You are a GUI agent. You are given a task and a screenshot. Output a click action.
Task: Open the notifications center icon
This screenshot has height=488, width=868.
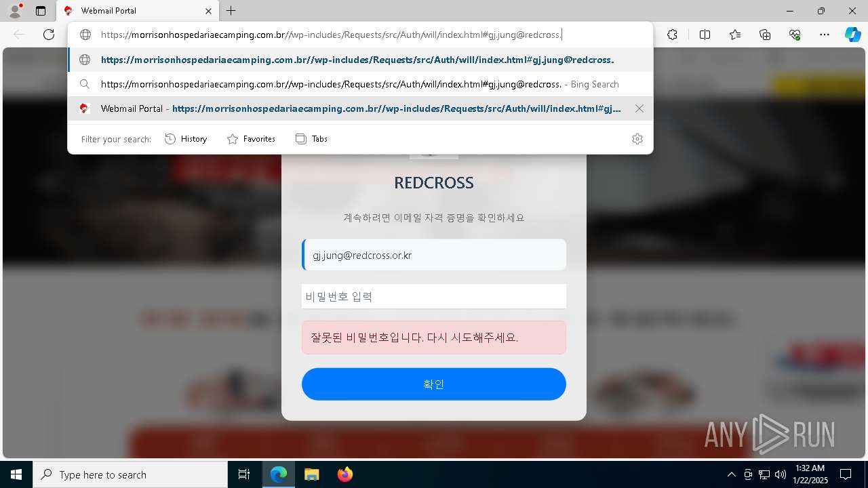(846, 474)
